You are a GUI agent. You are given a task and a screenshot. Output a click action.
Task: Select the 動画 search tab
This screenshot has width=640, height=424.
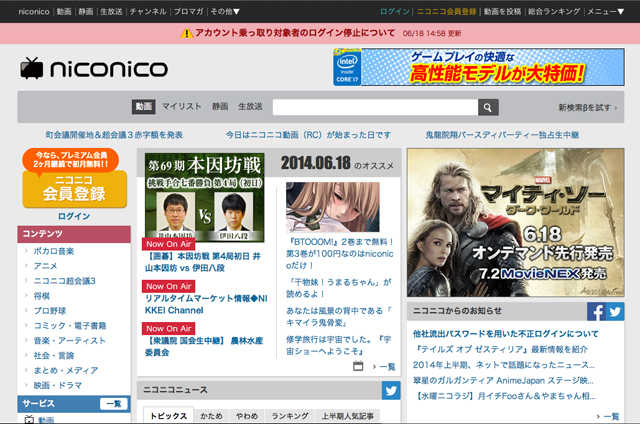[x=143, y=107]
